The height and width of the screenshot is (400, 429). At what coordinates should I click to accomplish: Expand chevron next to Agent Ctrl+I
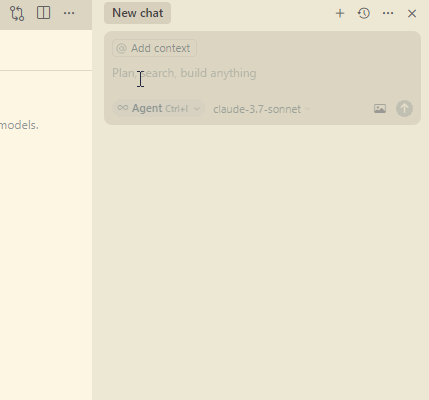tap(197, 109)
